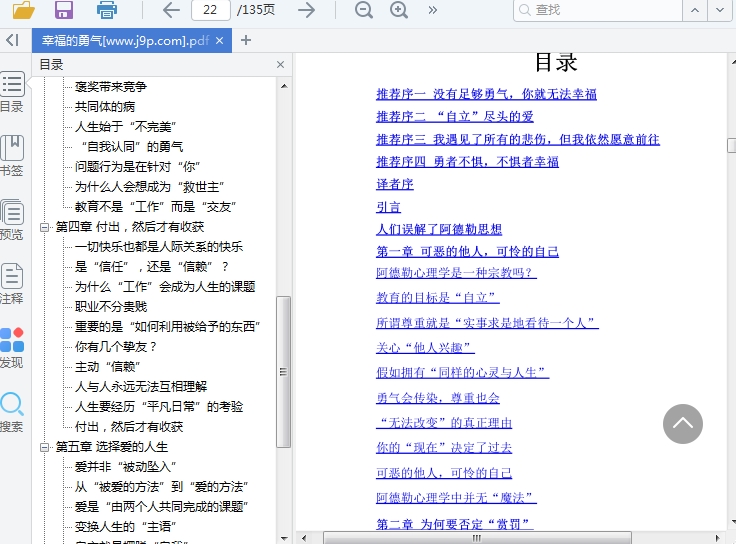This screenshot has width=736, height=544.
Task: Select outline item 职业不分贵贱
Action: [x=111, y=307]
